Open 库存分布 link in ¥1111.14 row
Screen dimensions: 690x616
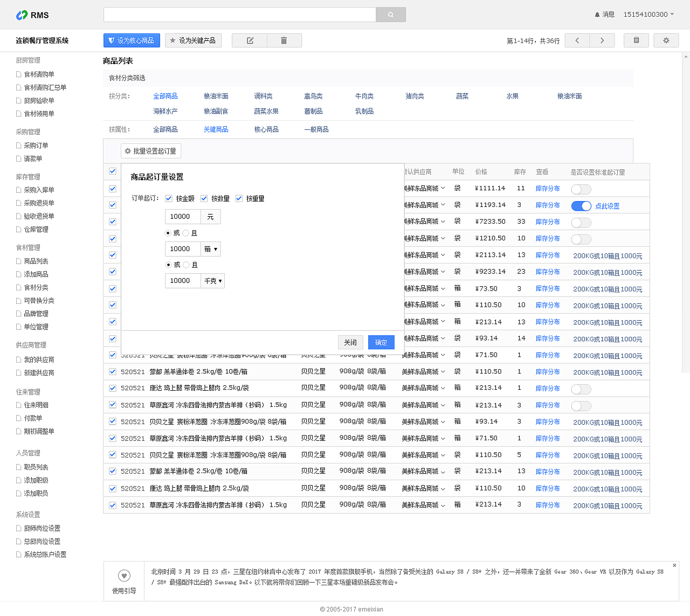click(x=548, y=189)
